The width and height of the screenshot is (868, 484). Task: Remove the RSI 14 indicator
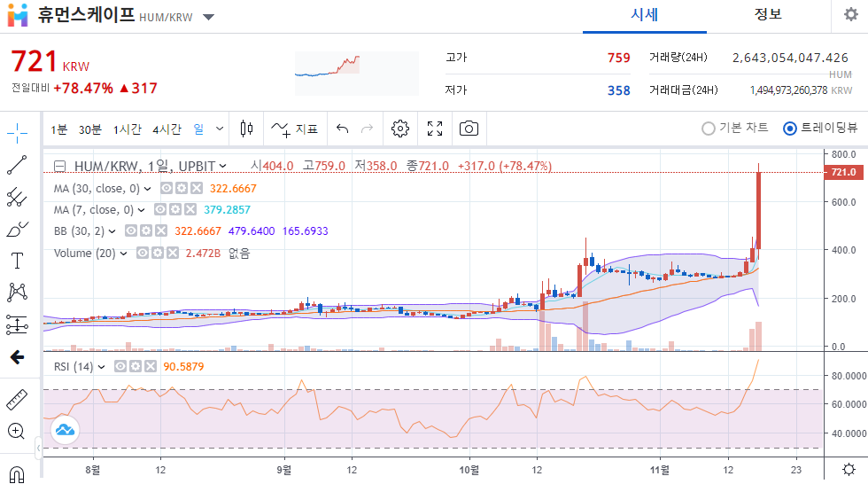(150, 366)
